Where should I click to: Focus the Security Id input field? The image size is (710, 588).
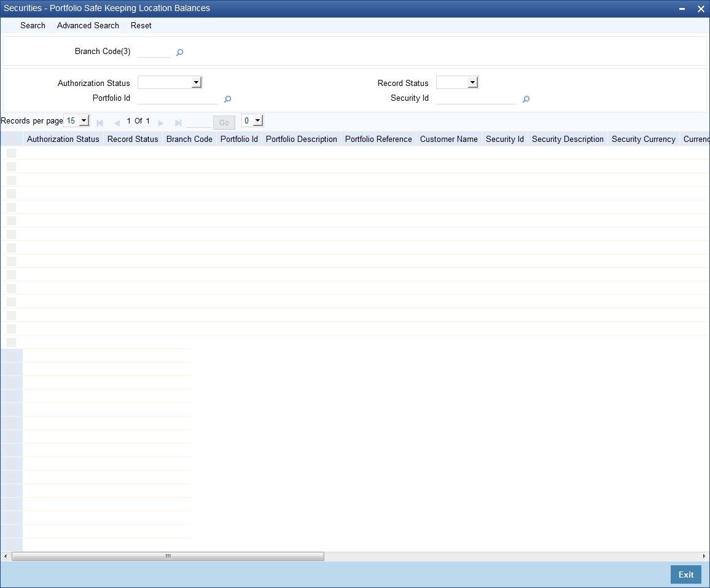[477, 98]
